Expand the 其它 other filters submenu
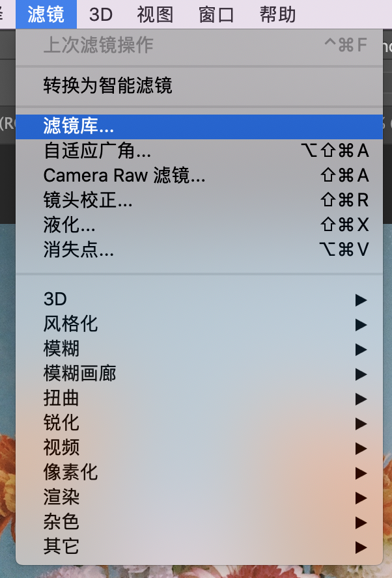392x578 pixels. 61,547
